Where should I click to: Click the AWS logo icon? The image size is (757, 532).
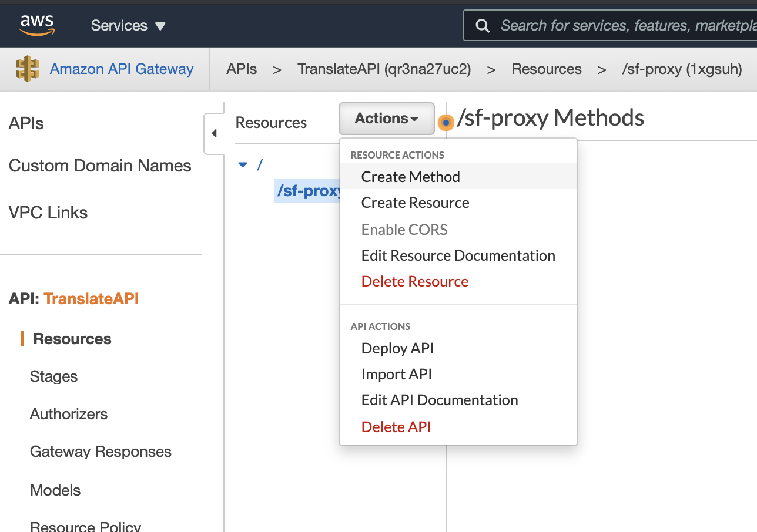37,25
